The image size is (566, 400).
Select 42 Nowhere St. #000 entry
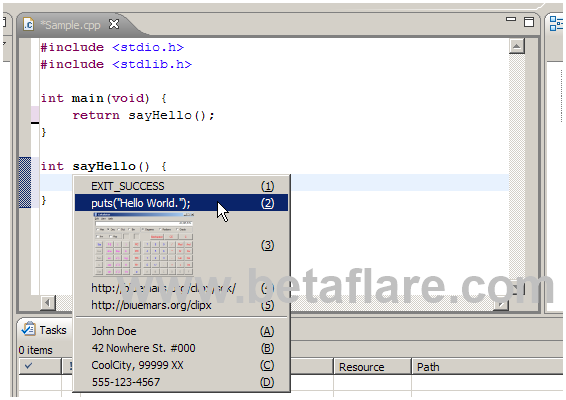tap(182, 348)
